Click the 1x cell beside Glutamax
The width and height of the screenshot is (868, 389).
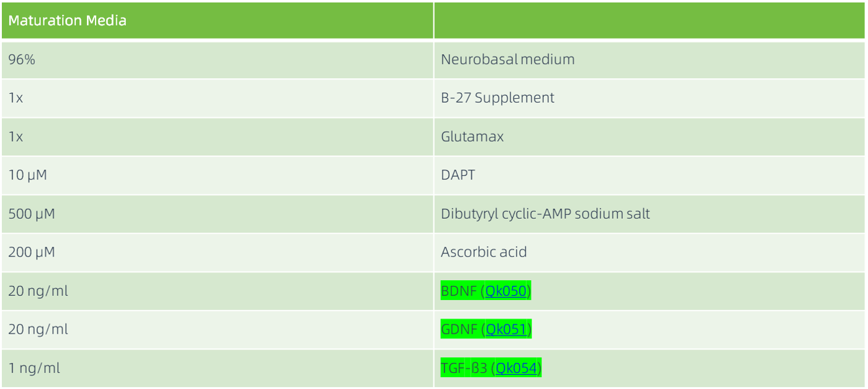point(16,137)
